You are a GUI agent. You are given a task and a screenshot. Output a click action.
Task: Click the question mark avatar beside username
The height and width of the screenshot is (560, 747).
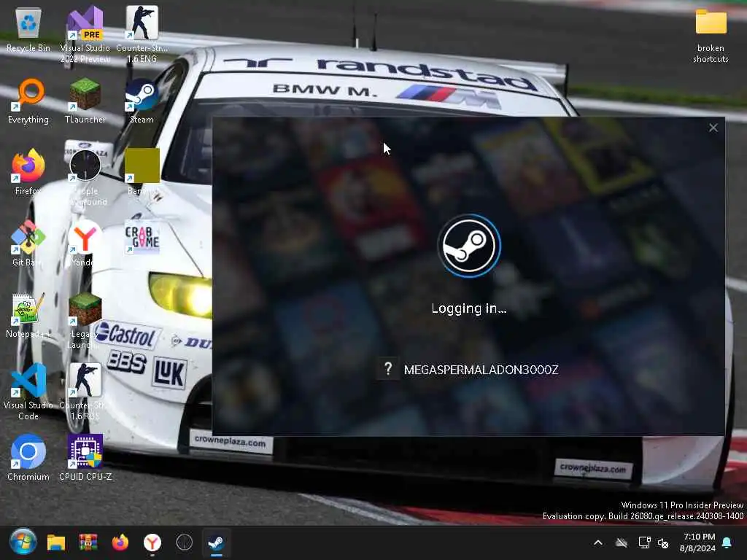click(388, 369)
